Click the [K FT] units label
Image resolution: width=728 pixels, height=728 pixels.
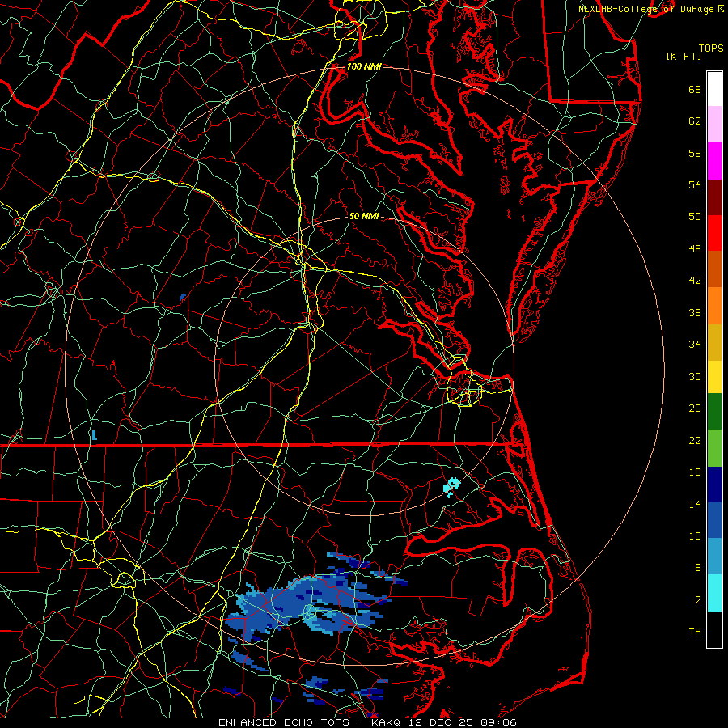[684, 56]
